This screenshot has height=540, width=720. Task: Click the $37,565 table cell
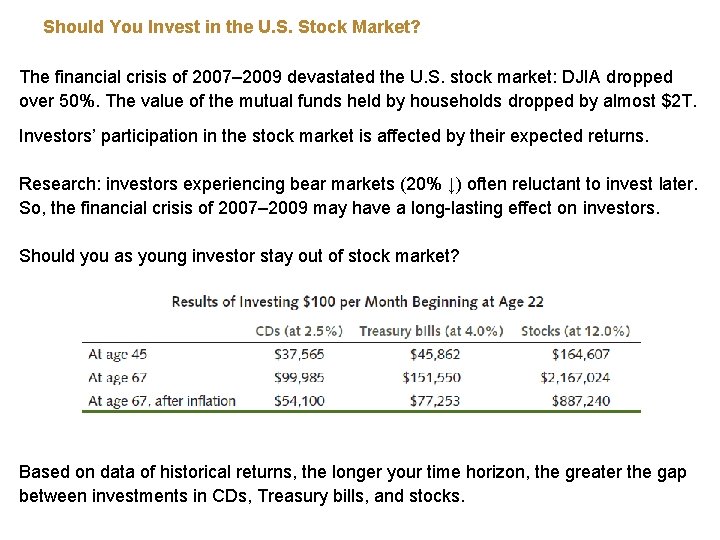click(299, 354)
